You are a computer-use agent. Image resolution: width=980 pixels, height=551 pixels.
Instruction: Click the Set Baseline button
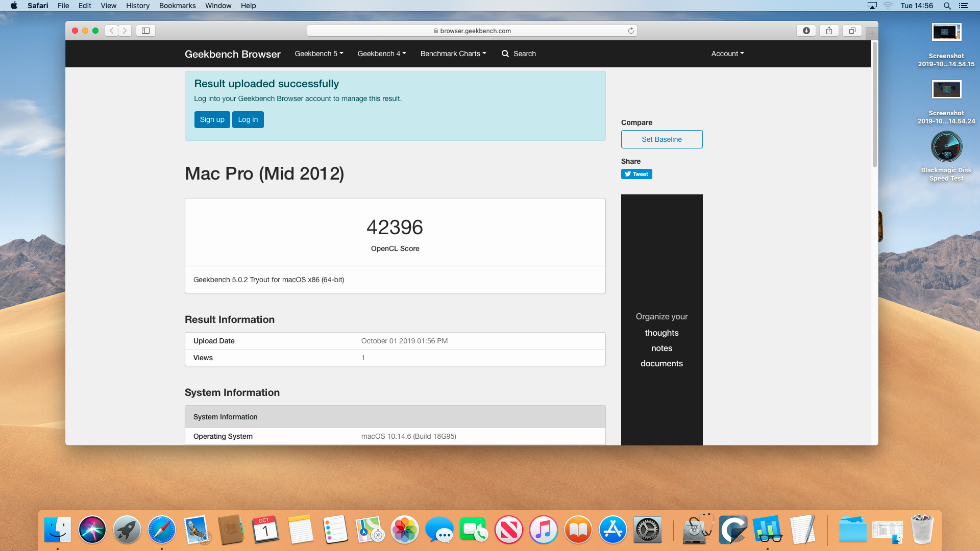coord(661,139)
